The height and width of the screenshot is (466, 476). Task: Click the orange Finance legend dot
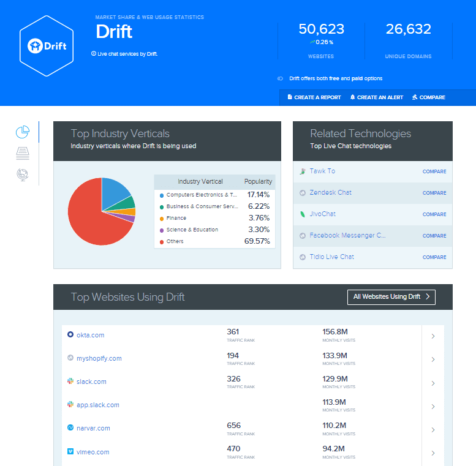coord(162,219)
